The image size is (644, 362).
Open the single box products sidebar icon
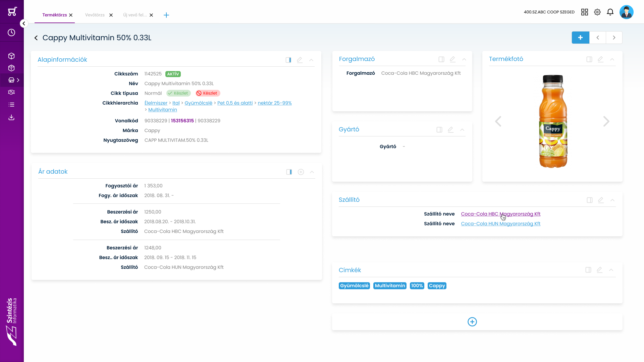pyautogui.click(x=11, y=56)
